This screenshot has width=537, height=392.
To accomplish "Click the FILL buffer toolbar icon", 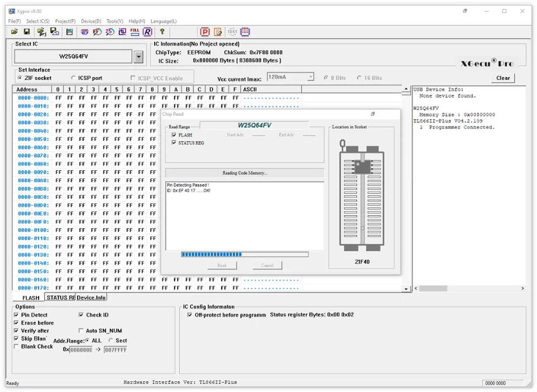I will (x=135, y=32).
